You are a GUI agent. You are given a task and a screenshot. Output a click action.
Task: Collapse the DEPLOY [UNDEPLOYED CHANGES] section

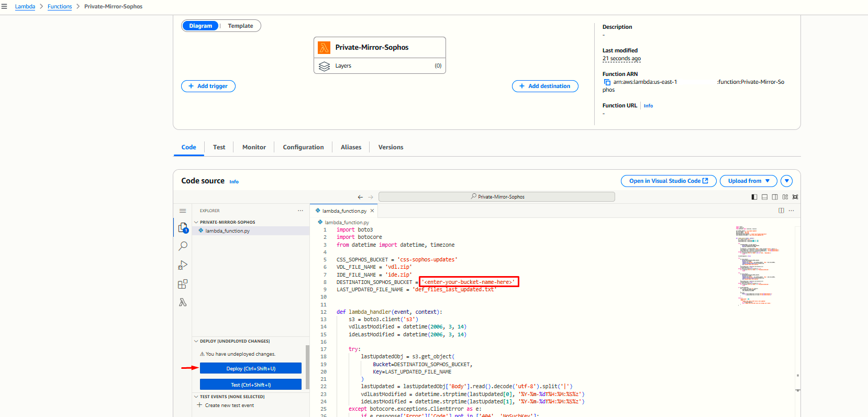coord(196,341)
